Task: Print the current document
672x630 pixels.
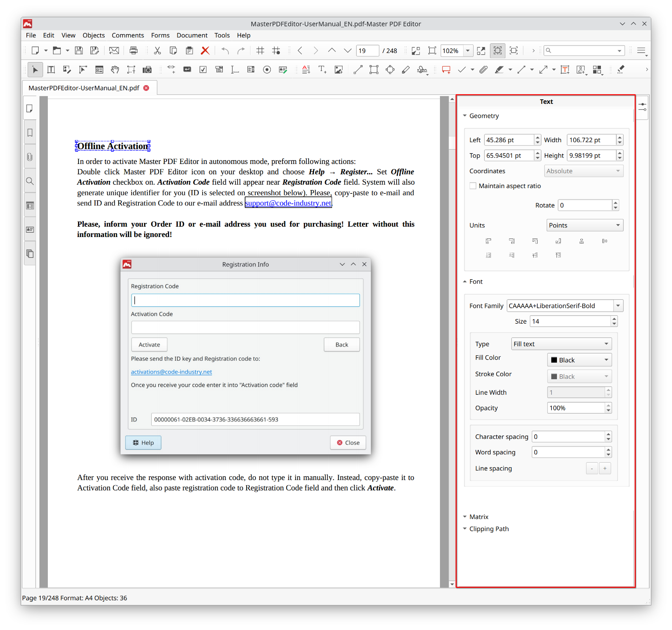Action: pyautogui.click(x=134, y=50)
